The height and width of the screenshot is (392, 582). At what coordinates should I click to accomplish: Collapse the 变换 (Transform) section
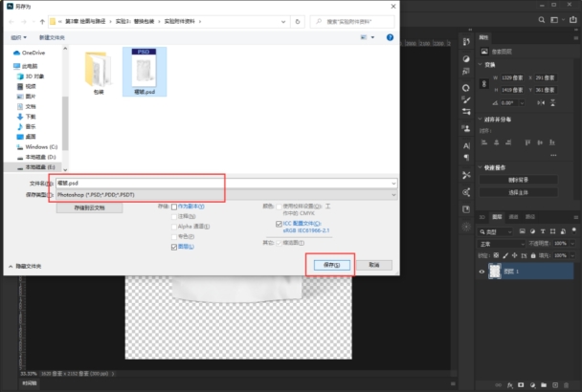[480, 64]
